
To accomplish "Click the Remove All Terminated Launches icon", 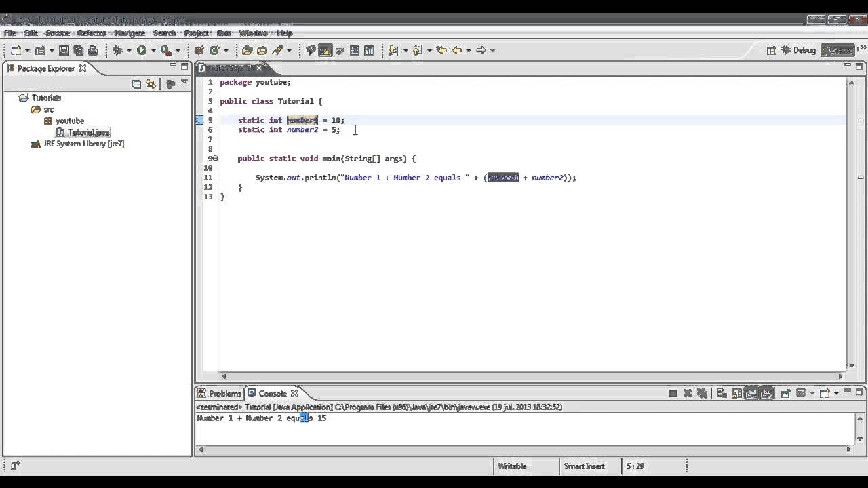I will pyautogui.click(x=703, y=393).
